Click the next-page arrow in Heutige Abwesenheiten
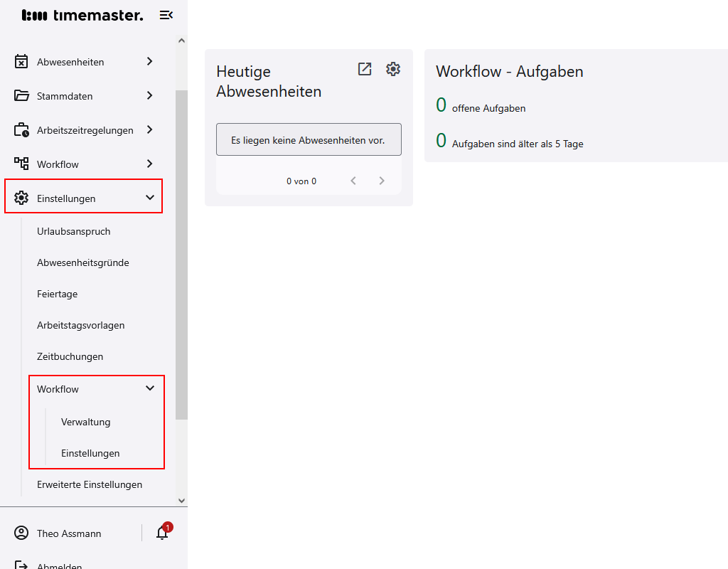 [381, 181]
